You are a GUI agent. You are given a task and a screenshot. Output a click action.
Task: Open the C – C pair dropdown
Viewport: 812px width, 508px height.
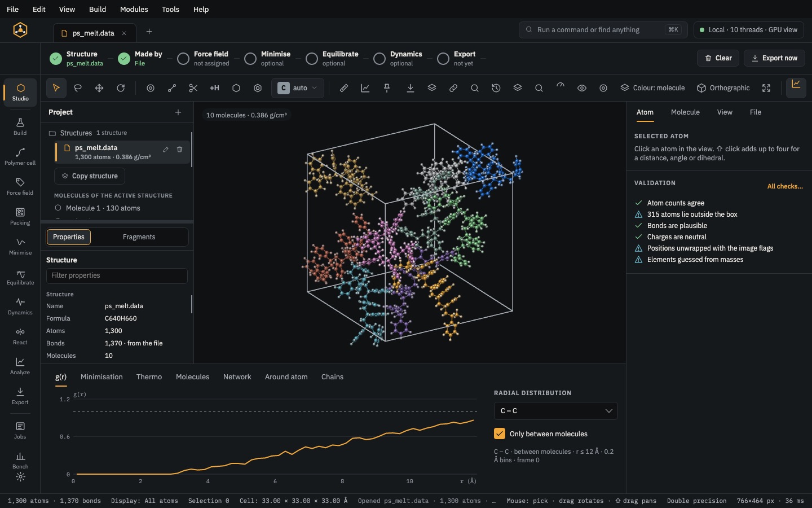[x=555, y=411]
